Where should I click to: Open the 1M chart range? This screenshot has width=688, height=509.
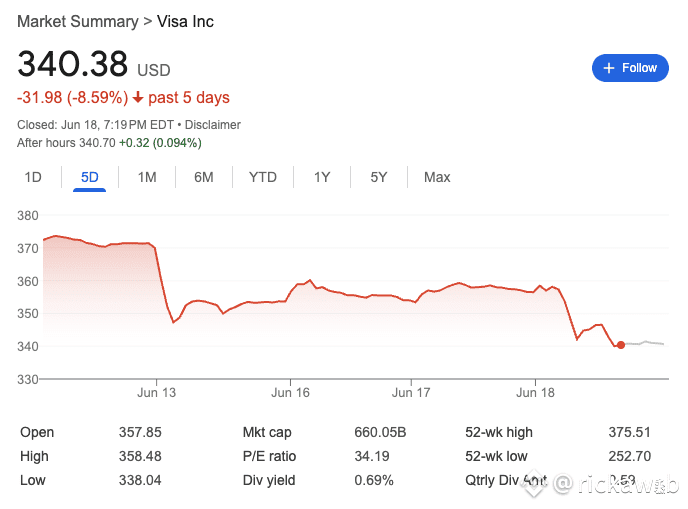[x=147, y=177]
